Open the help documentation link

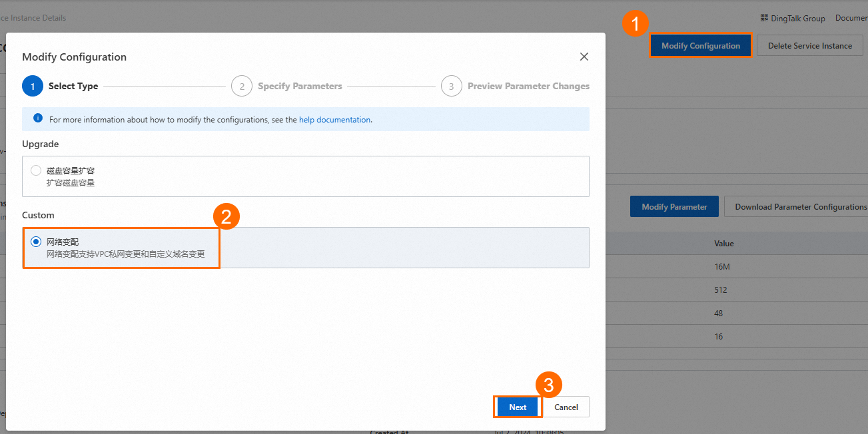coord(334,120)
